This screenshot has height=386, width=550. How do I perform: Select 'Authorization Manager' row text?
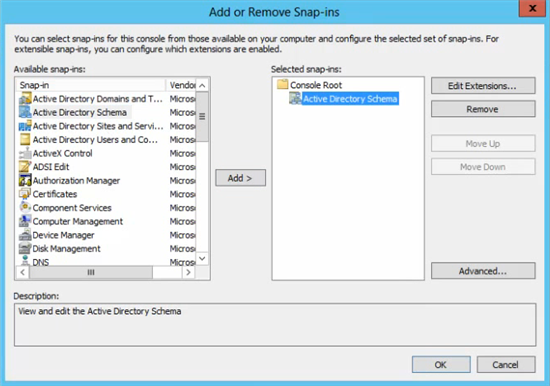pyautogui.click(x=76, y=181)
